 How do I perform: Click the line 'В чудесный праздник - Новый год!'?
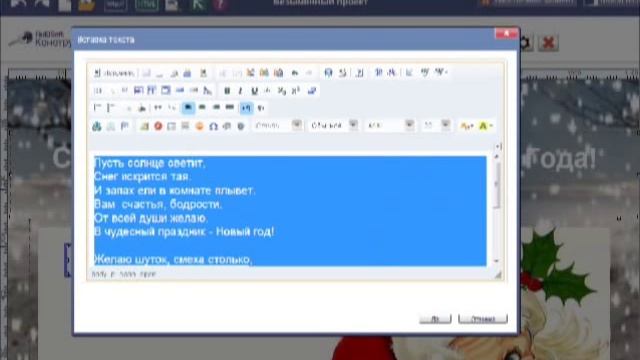(x=184, y=232)
